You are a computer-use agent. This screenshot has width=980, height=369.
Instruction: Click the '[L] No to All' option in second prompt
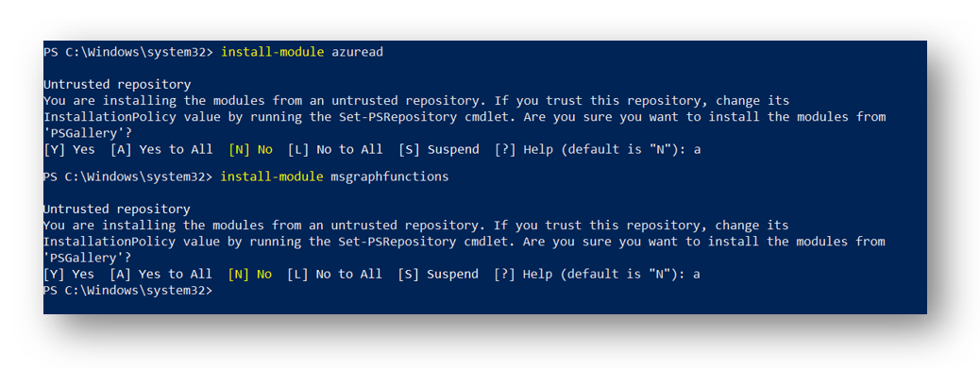(x=334, y=274)
